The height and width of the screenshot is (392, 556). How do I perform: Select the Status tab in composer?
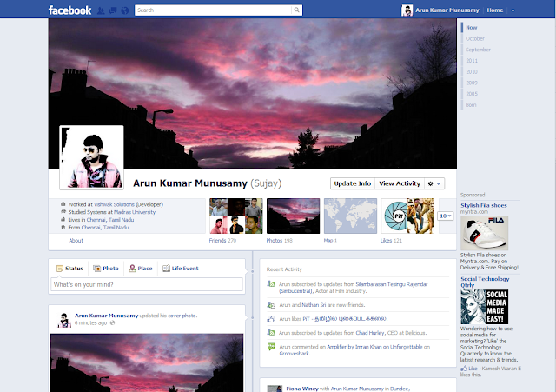(x=69, y=269)
